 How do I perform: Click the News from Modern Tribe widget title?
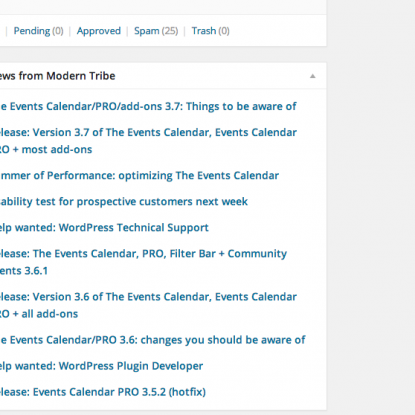(x=57, y=76)
